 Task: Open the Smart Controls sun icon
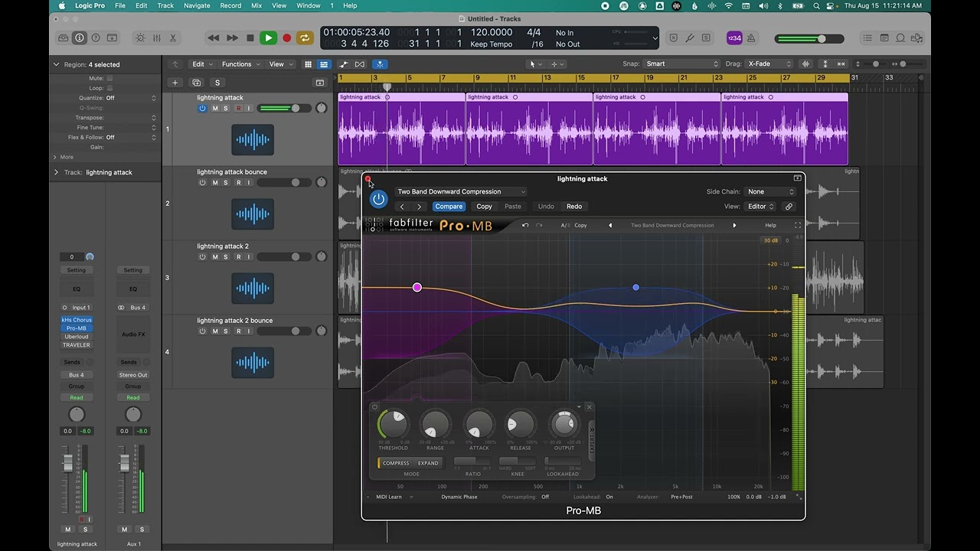coord(140,37)
